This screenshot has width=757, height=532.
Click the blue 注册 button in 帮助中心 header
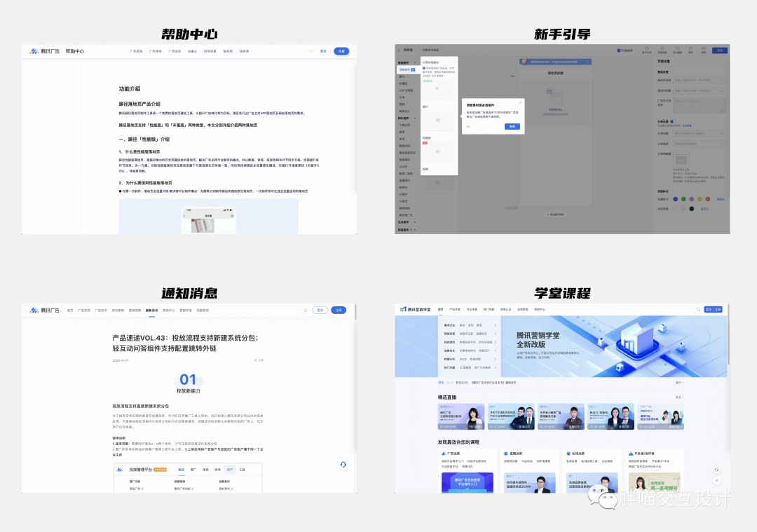click(x=341, y=51)
